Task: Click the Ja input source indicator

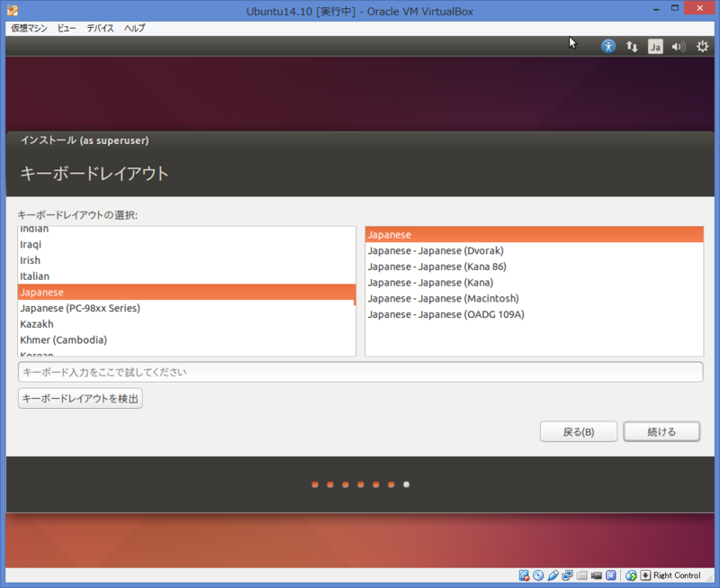Action: point(655,46)
